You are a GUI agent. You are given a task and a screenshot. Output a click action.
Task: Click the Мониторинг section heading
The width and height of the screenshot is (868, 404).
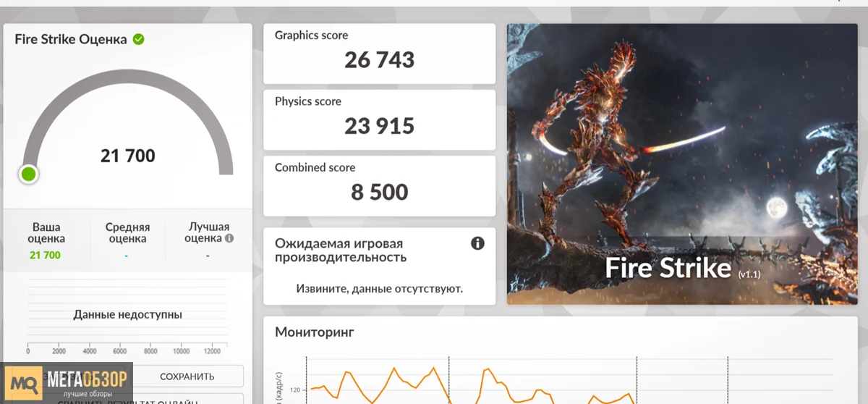pyautogui.click(x=315, y=332)
